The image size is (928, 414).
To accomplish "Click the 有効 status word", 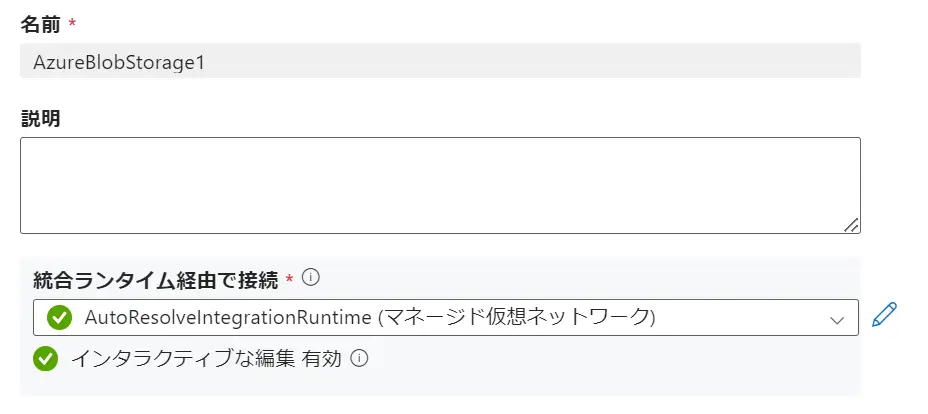I will 322,359.
